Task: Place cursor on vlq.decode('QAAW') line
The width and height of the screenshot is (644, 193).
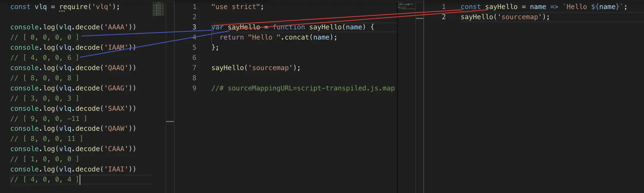Action: (73, 128)
